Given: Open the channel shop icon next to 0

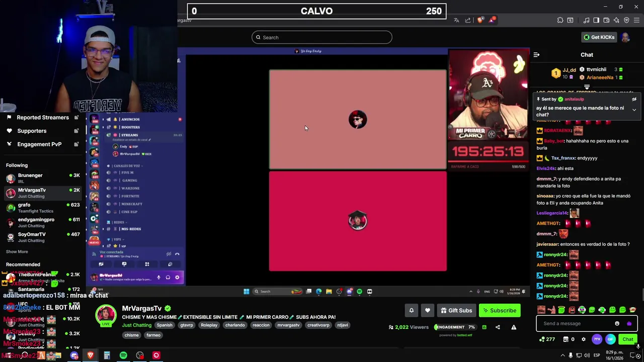Looking at the screenshot, I should coord(567,339).
